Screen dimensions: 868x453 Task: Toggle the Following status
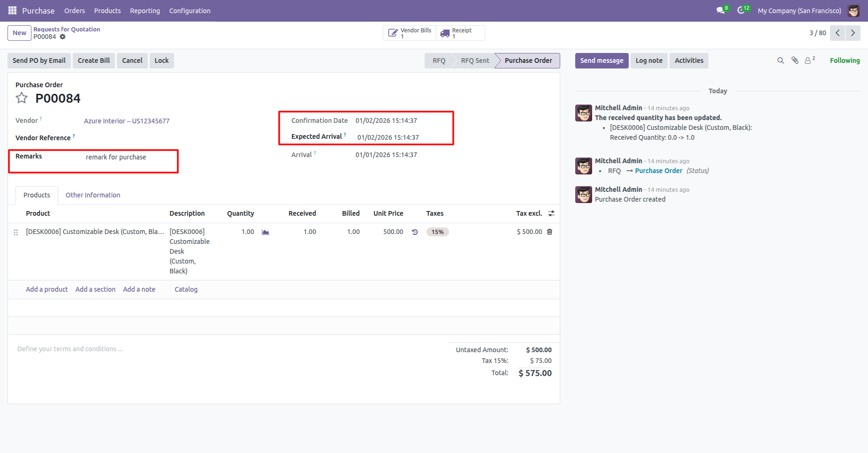pyautogui.click(x=845, y=60)
